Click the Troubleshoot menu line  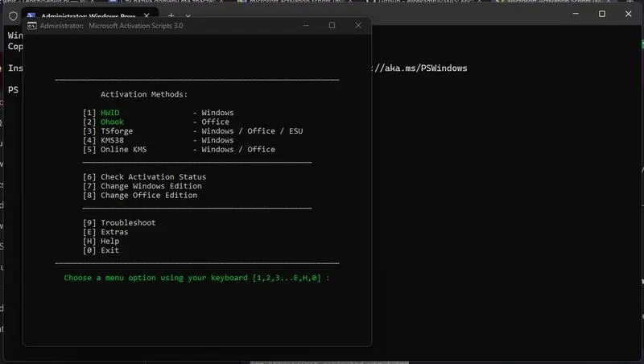pos(119,223)
